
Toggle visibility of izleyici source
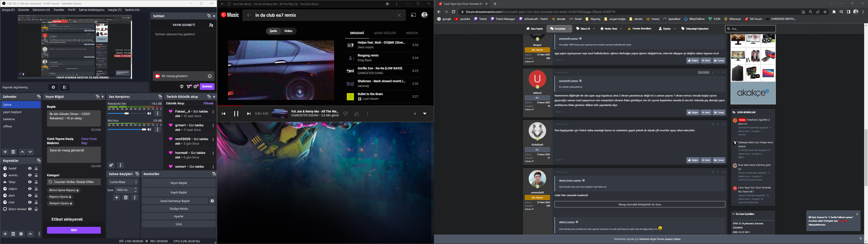pyautogui.click(x=30, y=189)
